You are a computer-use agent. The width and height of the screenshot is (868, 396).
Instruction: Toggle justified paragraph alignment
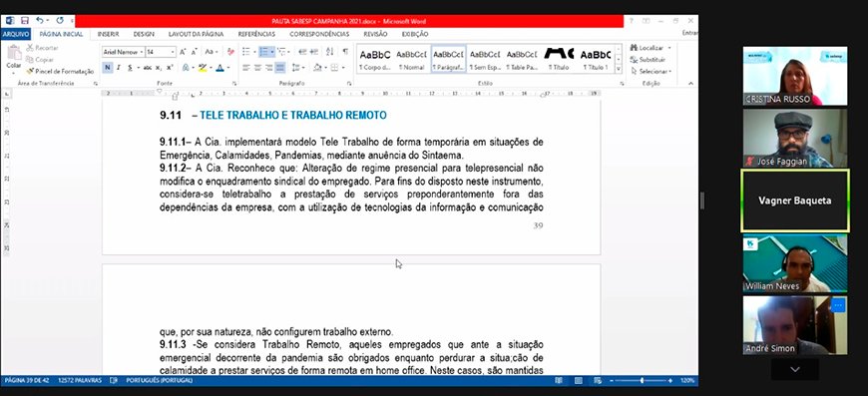280,68
